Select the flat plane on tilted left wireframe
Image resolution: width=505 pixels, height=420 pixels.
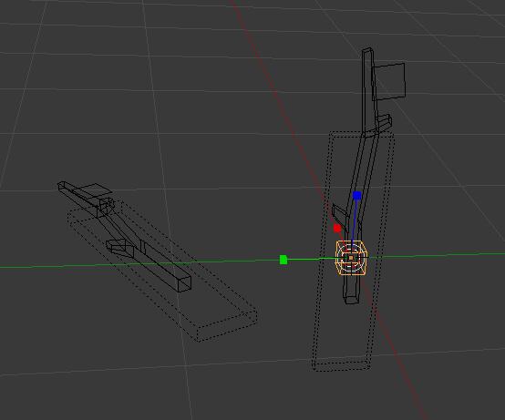click(93, 190)
